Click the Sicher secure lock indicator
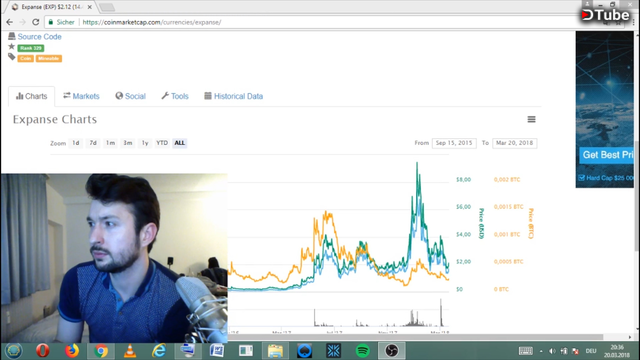 point(61,22)
